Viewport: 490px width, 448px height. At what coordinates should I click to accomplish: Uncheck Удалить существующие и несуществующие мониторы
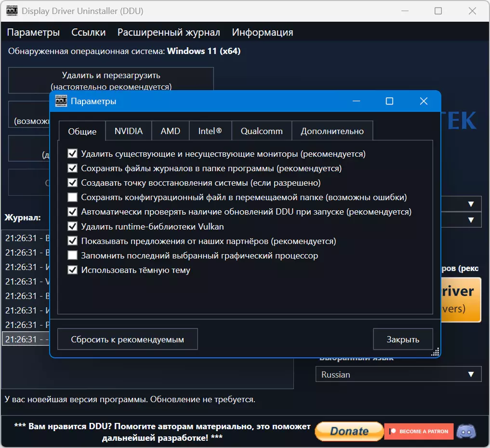click(72, 154)
